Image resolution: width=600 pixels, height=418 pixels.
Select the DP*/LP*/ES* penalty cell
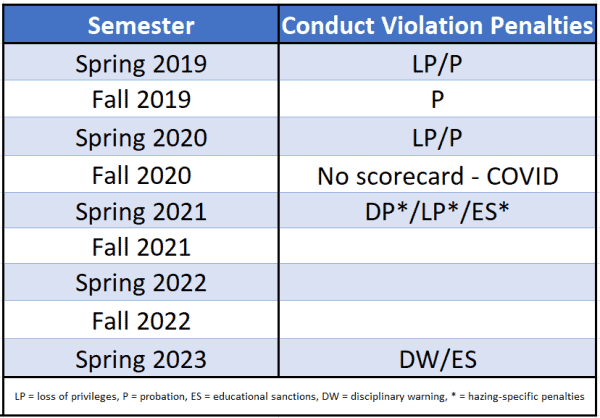437,210
